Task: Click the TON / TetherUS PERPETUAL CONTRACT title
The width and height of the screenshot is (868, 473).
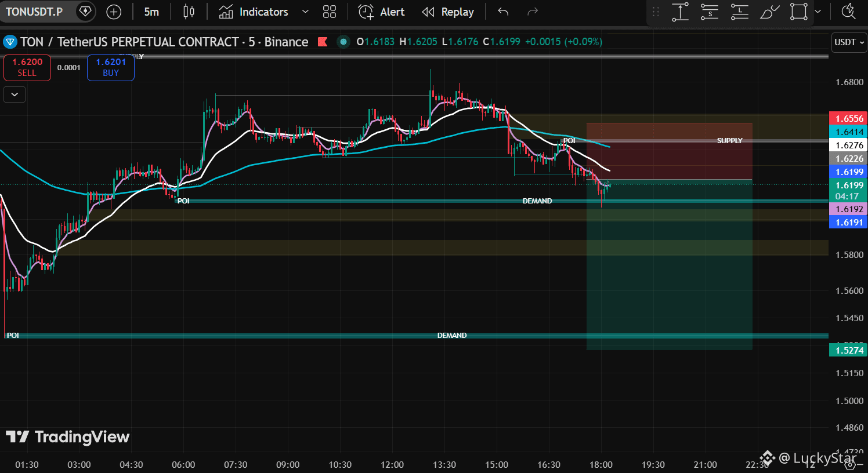Action: point(130,42)
